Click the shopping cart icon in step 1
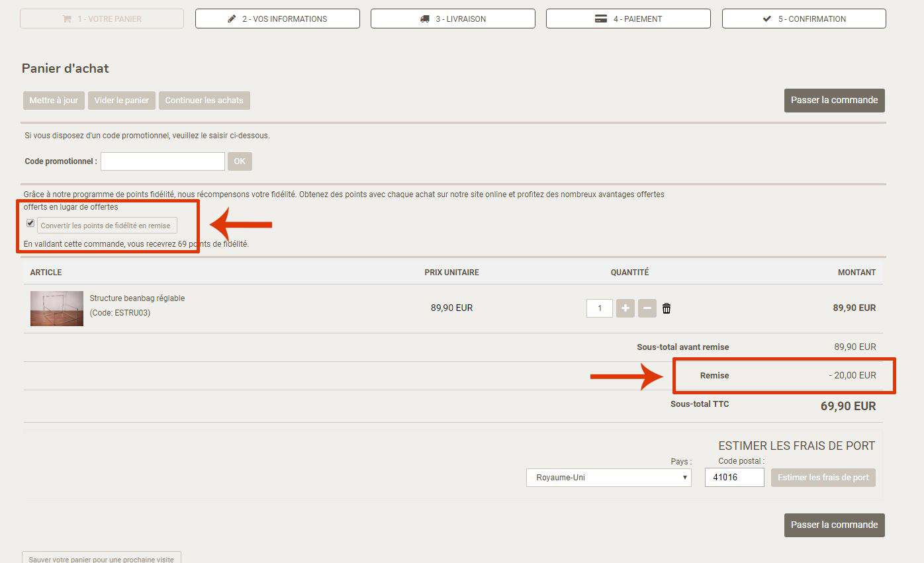Image resolution: width=924 pixels, height=563 pixels. [x=67, y=19]
